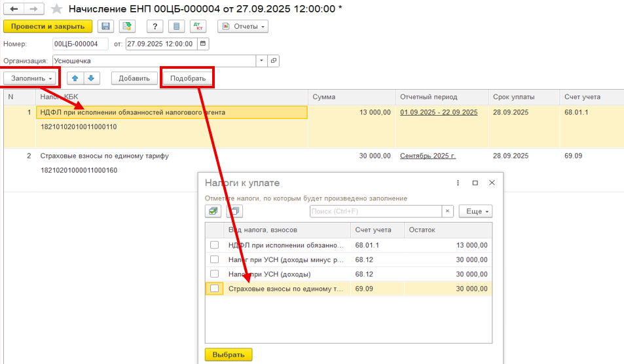Move the row up with blue arrow

[x=75, y=78]
